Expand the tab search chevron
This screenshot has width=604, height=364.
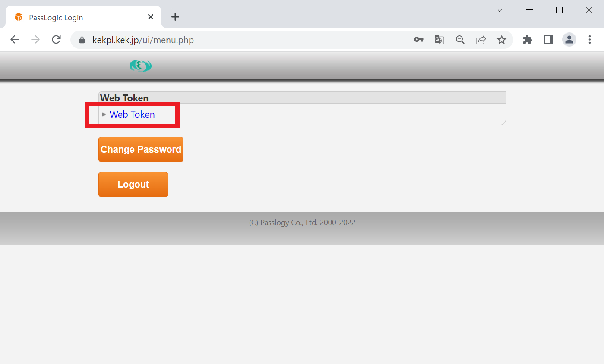pyautogui.click(x=500, y=10)
